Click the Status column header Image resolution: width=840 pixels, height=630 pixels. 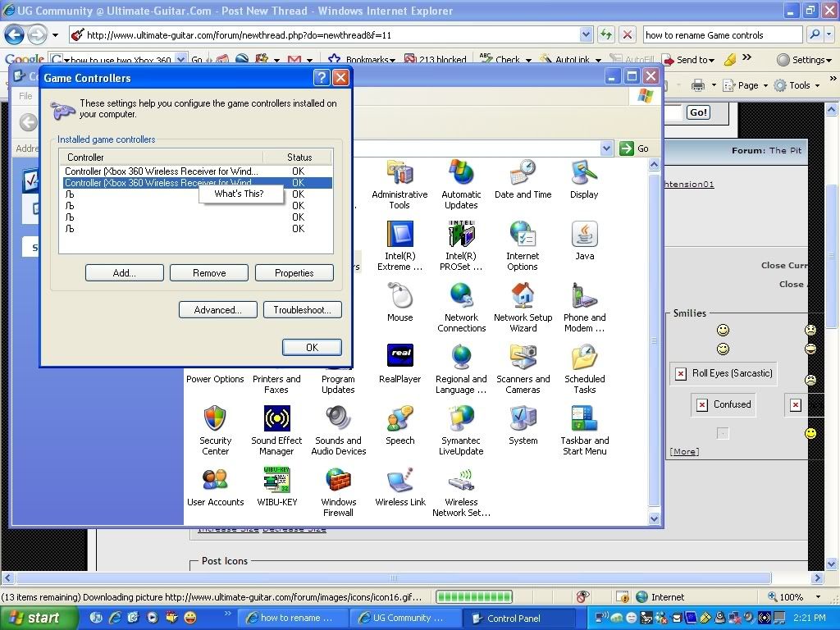click(x=297, y=157)
